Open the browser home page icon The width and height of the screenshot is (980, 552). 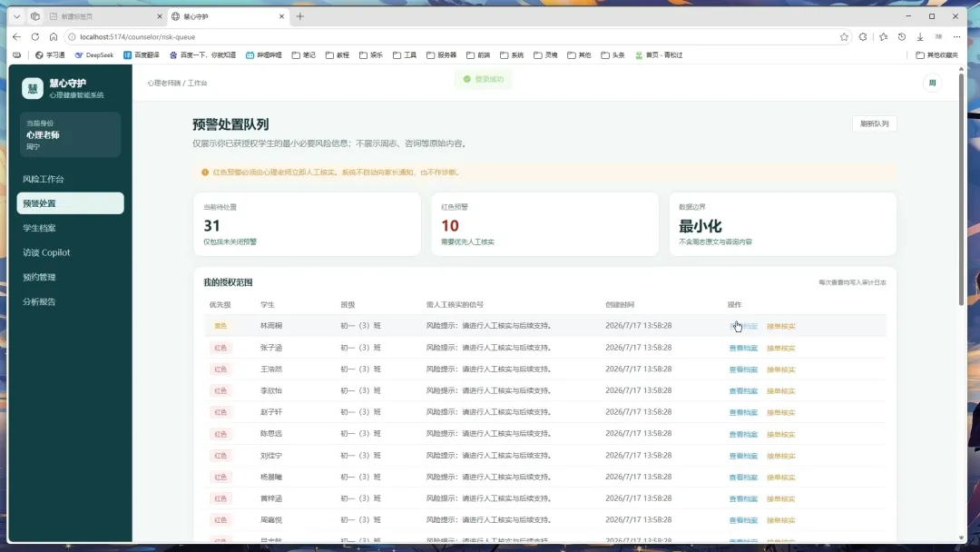[x=54, y=37]
